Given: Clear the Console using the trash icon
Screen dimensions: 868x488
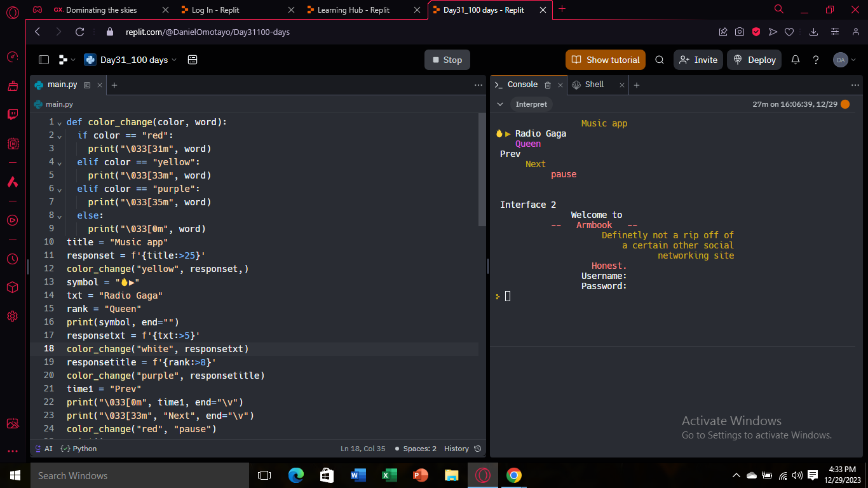Looking at the screenshot, I should click(547, 84).
